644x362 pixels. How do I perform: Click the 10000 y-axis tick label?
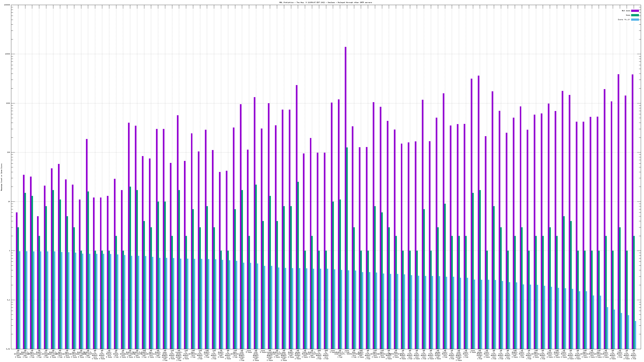click(x=8, y=54)
